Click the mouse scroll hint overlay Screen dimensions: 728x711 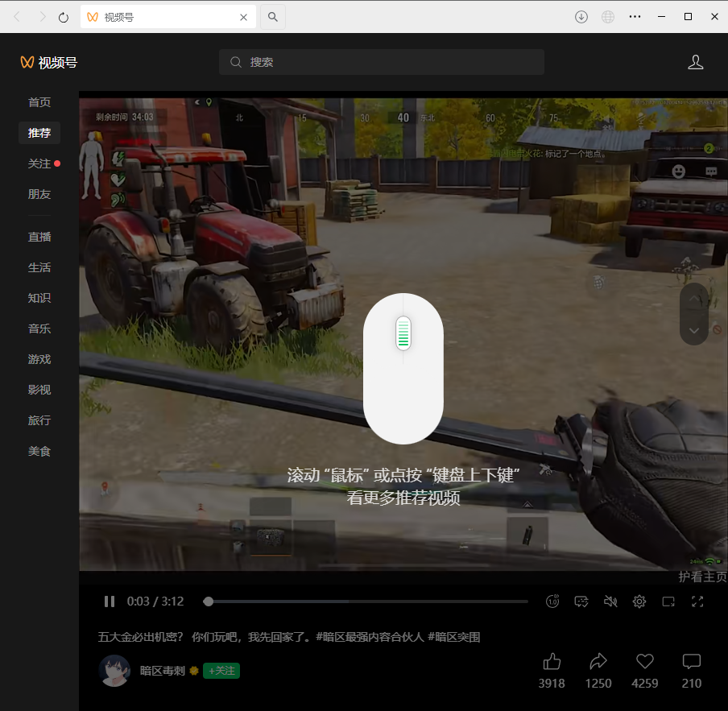pyautogui.click(x=403, y=369)
